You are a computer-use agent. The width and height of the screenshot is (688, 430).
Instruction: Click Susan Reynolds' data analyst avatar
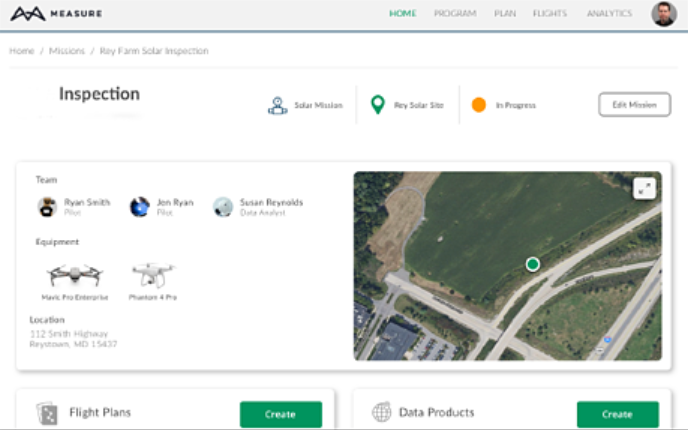223,207
